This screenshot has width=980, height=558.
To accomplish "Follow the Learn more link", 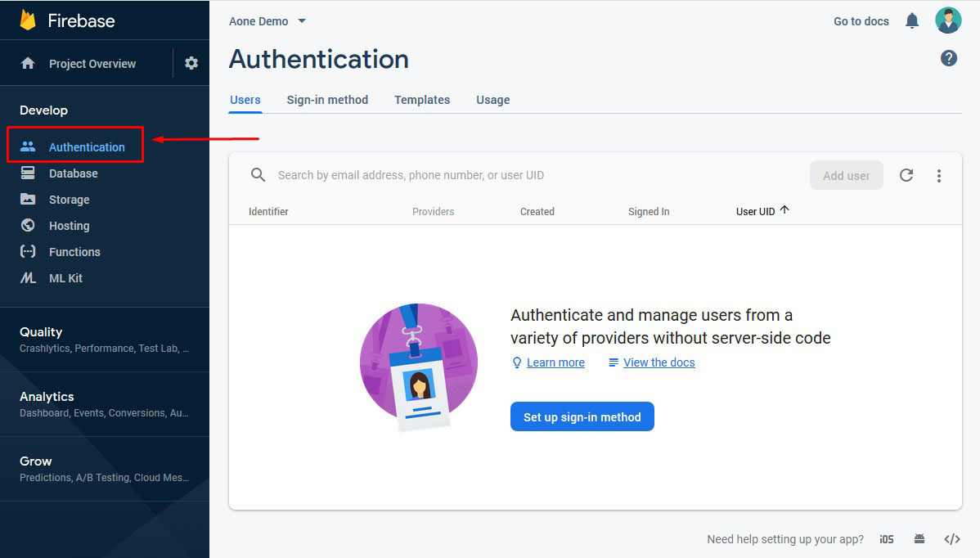I will [x=555, y=362].
